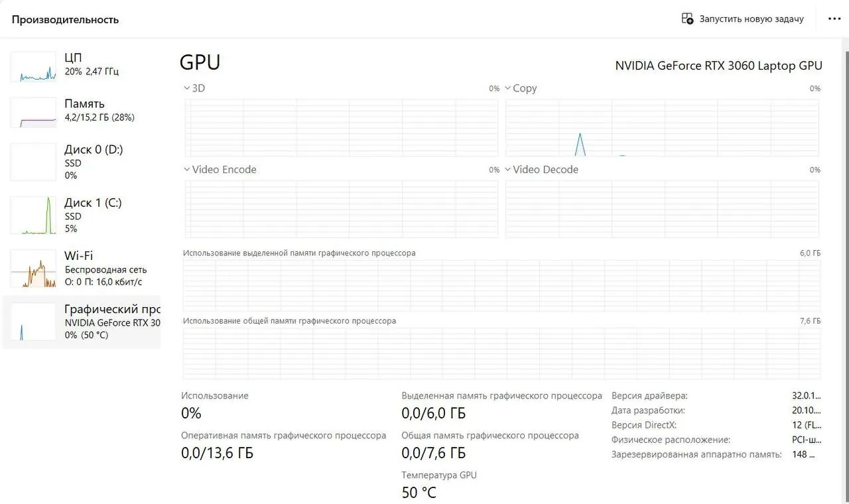Viewport: 849px width, 504px height.
Task: Open the Video Encode engine dropdown
Action: [x=220, y=170]
